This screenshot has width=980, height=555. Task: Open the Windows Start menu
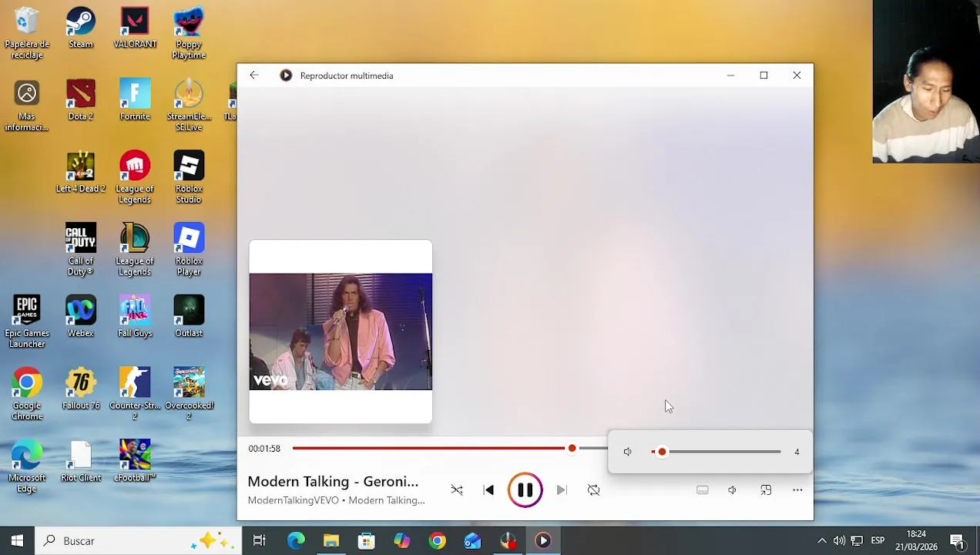click(x=17, y=541)
